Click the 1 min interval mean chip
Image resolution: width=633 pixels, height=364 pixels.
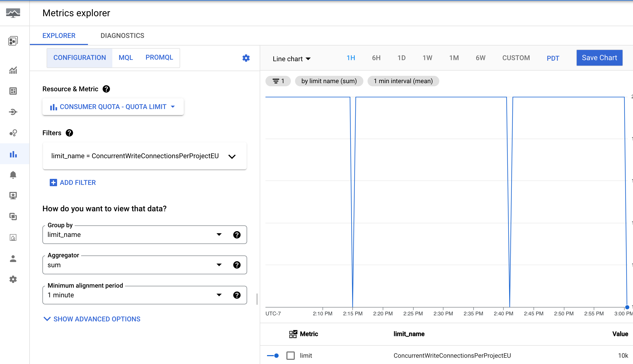pyautogui.click(x=403, y=81)
